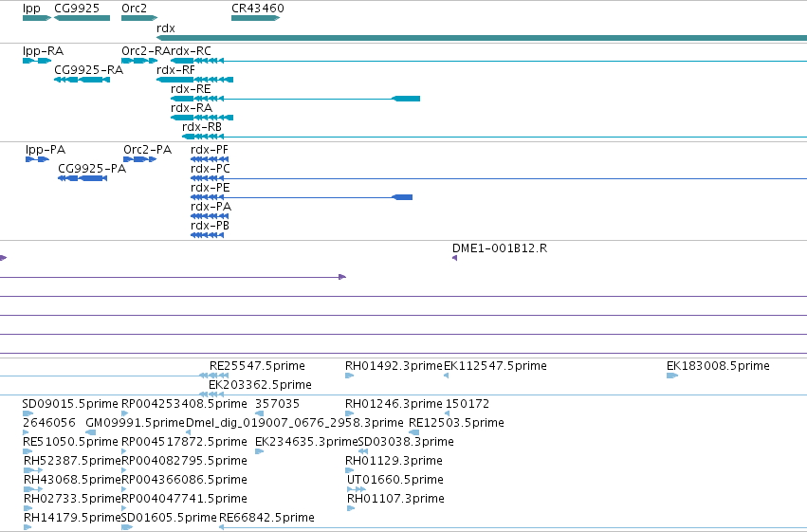
Task: Click the SD01605.5prime arrow
Action: coord(127,527)
